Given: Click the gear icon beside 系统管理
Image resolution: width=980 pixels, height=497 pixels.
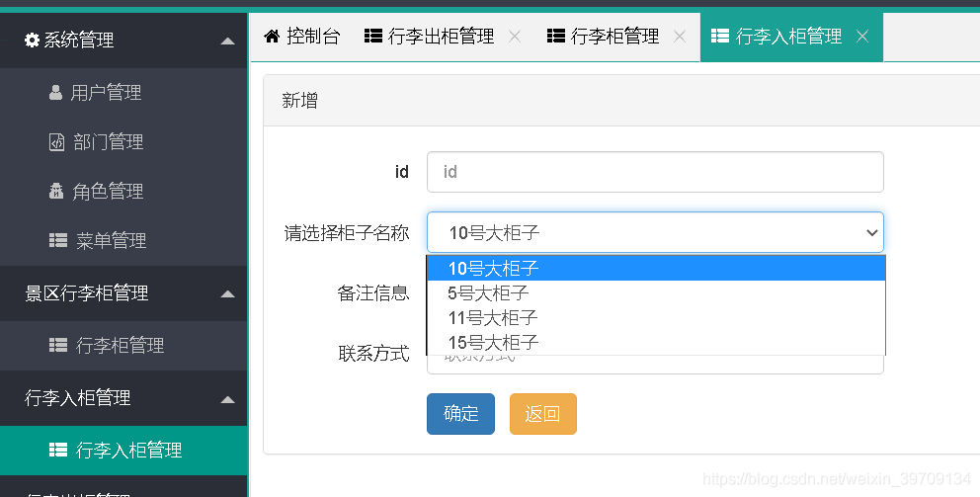Looking at the screenshot, I should click(33, 41).
